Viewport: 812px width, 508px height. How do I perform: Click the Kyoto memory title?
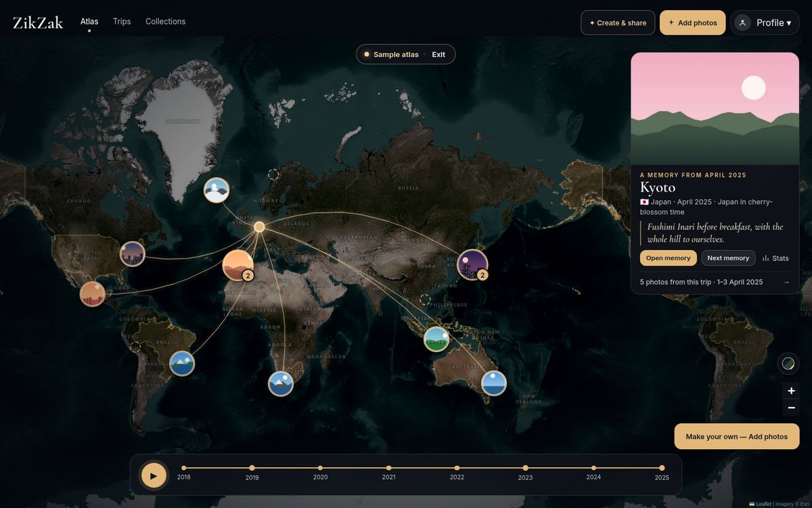point(658,188)
